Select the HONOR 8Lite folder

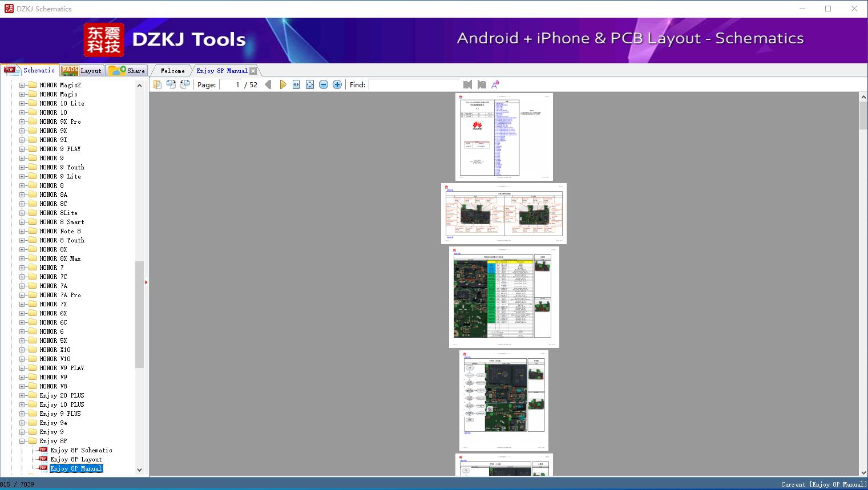(58, 213)
